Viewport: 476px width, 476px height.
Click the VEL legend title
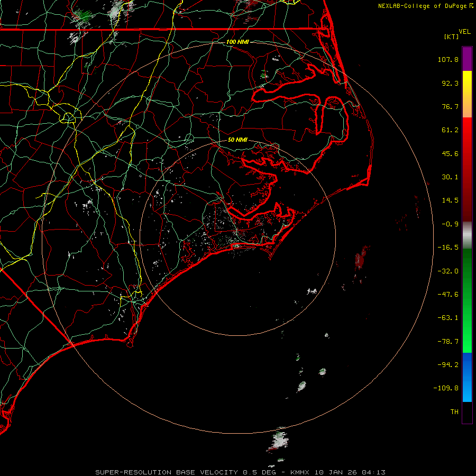(x=464, y=32)
